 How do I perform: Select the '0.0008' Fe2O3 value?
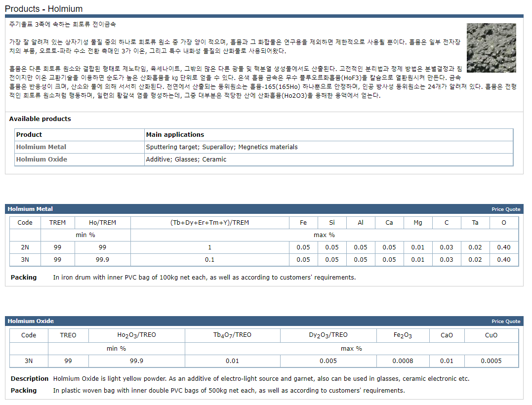(x=403, y=361)
